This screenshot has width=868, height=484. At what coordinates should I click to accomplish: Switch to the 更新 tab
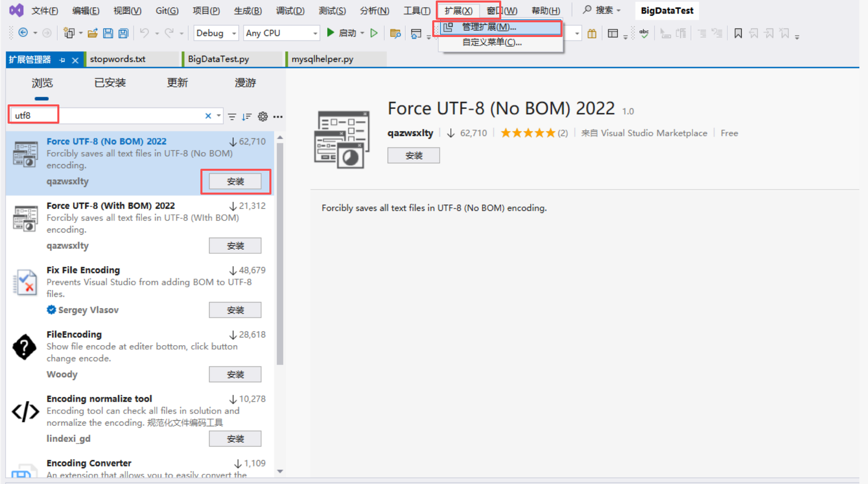coord(178,83)
